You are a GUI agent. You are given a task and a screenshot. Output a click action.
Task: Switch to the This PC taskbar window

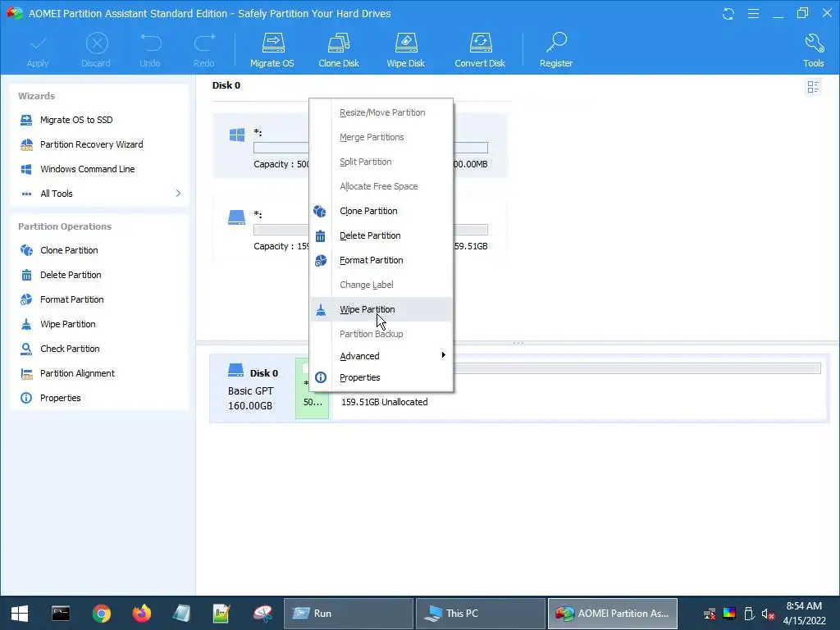(481, 614)
